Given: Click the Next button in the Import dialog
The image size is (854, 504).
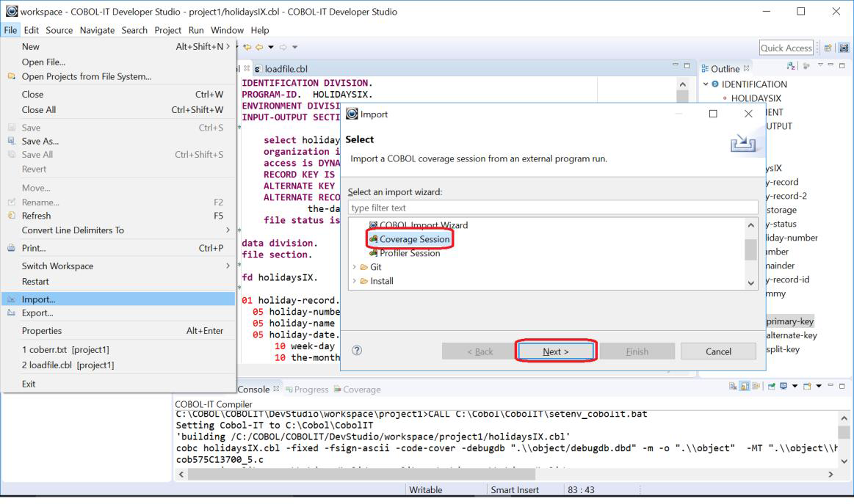Looking at the screenshot, I should tap(556, 350).
